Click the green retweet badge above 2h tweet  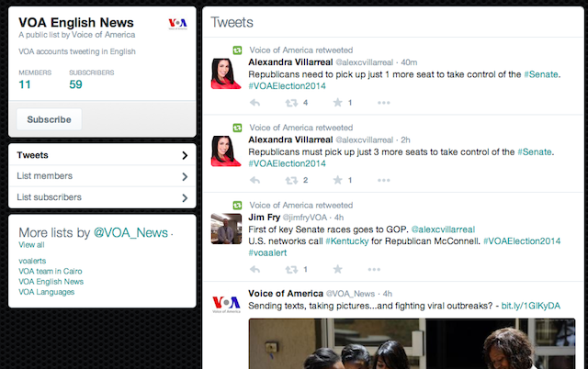[237, 128]
